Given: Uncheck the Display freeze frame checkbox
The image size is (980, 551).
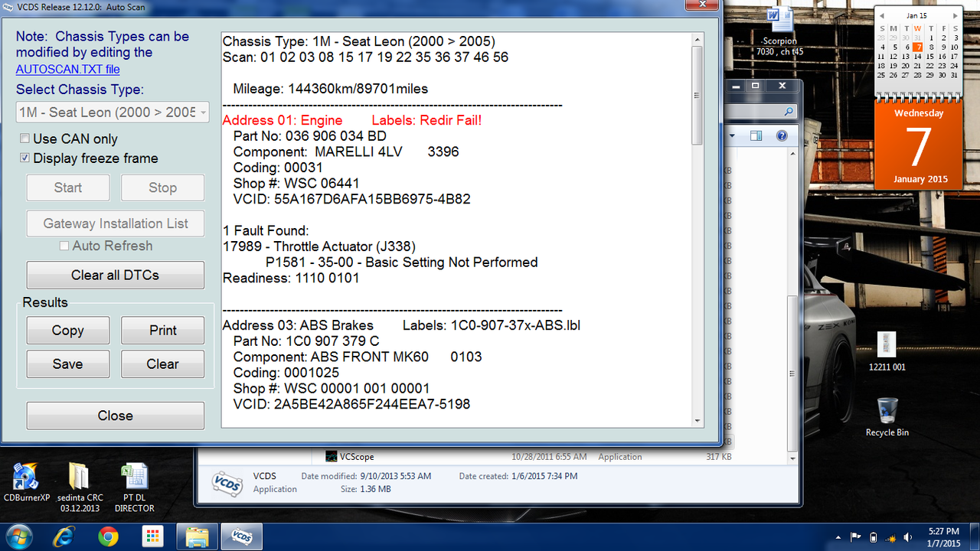Looking at the screenshot, I should pyautogui.click(x=25, y=158).
